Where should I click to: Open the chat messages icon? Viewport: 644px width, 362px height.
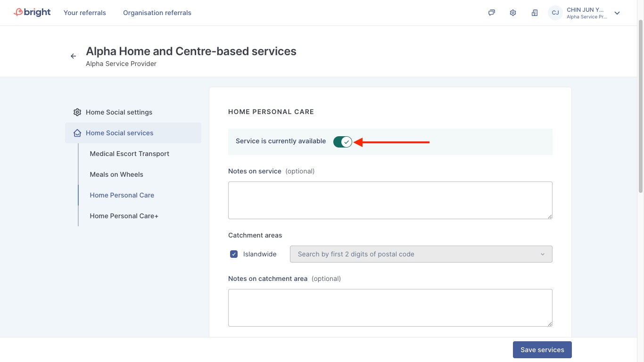(491, 13)
